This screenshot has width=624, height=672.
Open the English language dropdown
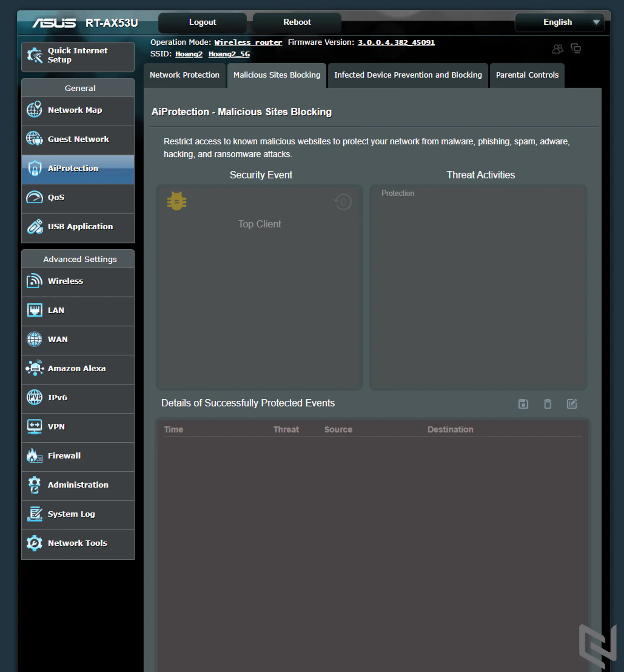click(x=560, y=22)
